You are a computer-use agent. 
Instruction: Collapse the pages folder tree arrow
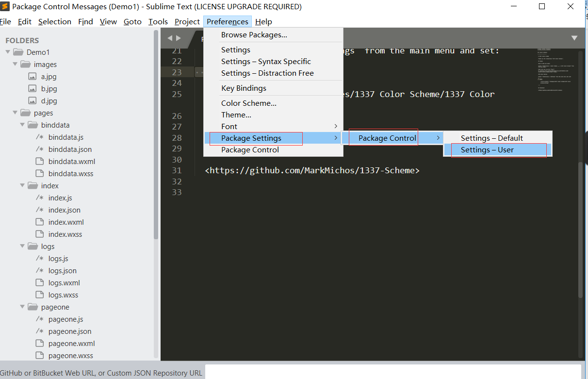[x=15, y=113]
